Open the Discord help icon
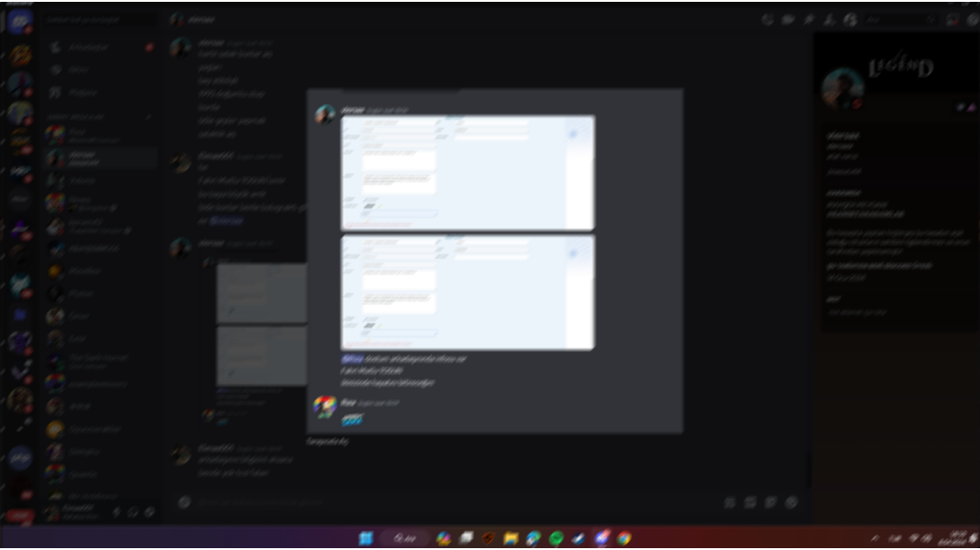The width and height of the screenshot is (980, 550). [x=972, y=19]
